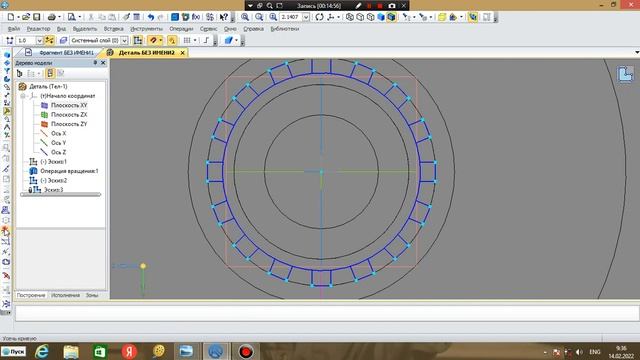Switch to Зоны tab
The image size is (640, 360).
pos(92,295)
